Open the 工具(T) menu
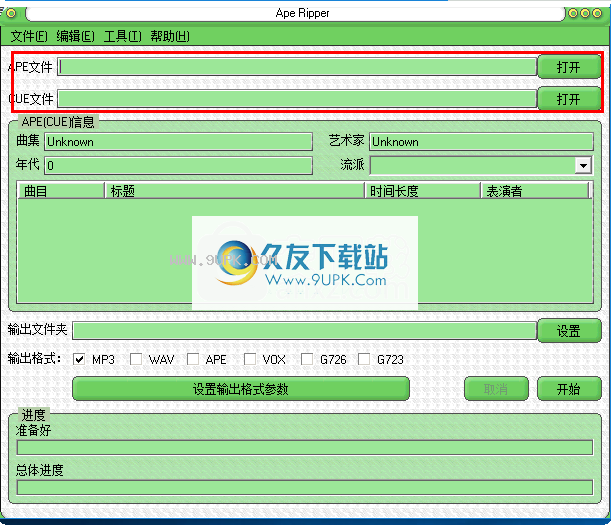Viewport: 611px width, 526px height. pyautogui.click(x=123, y=36)
